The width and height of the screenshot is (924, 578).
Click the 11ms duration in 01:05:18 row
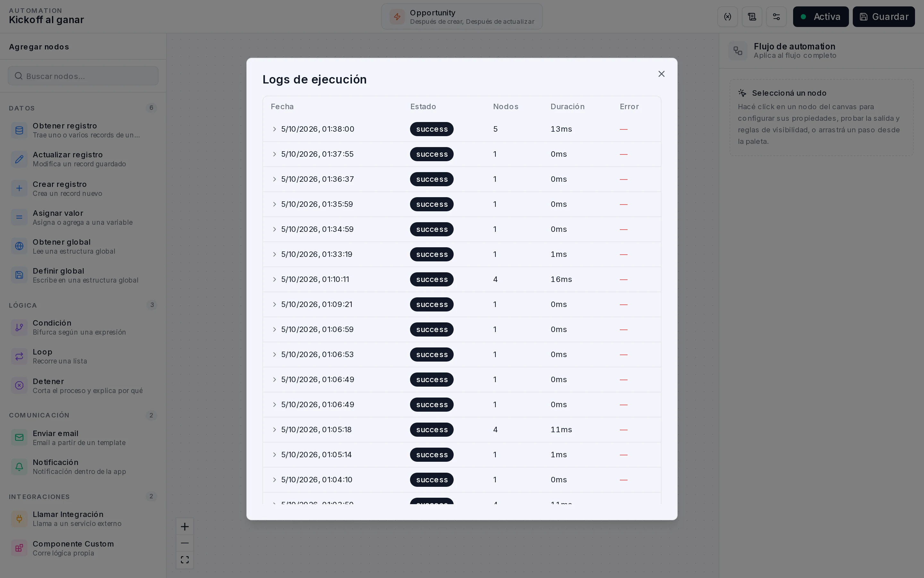(x=561, y=430)
